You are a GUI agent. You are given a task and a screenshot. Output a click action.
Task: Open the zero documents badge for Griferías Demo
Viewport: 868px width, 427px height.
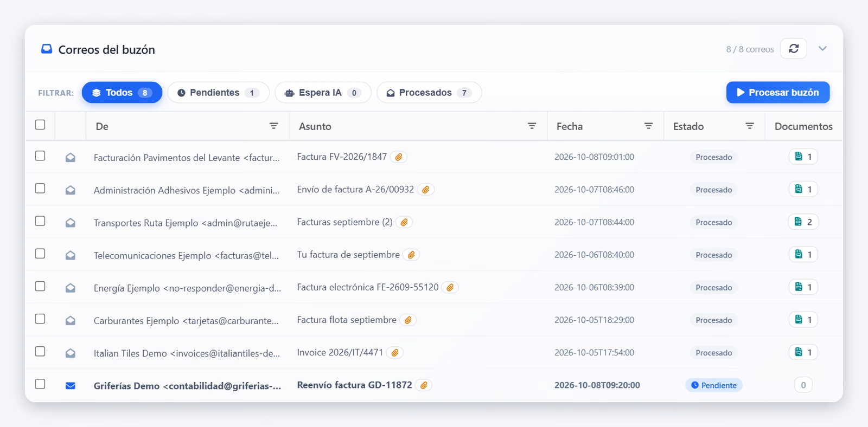pos(803,385)
